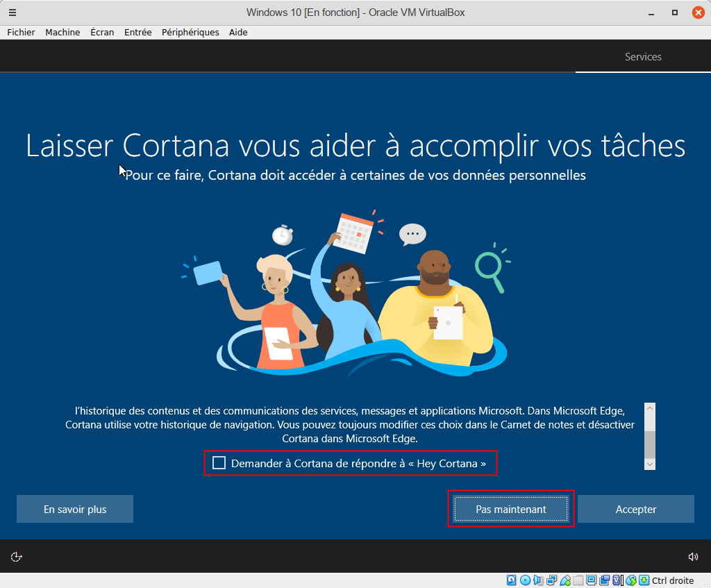This screenshot has width=711, height=588.
Task: Open the VirtualBox window menu button
Action: (12, 12)
